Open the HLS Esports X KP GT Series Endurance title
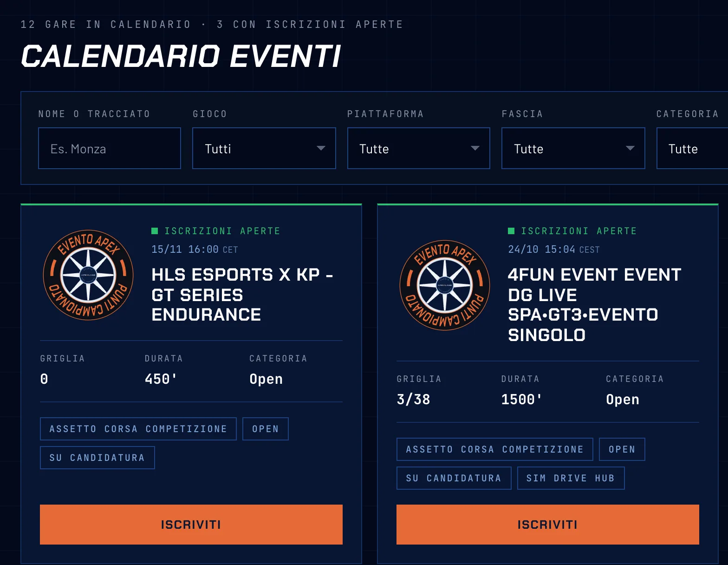This screenshot has width=728, height=565. [242, 295]
